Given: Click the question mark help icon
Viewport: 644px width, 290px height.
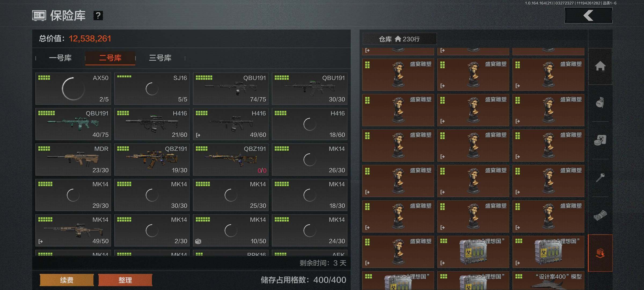Looking at the screenshot, I should tap(98, 16).
